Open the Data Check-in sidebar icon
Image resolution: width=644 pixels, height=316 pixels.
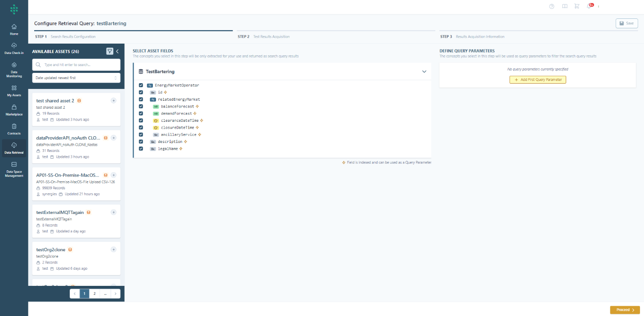(x=14, y=48)
